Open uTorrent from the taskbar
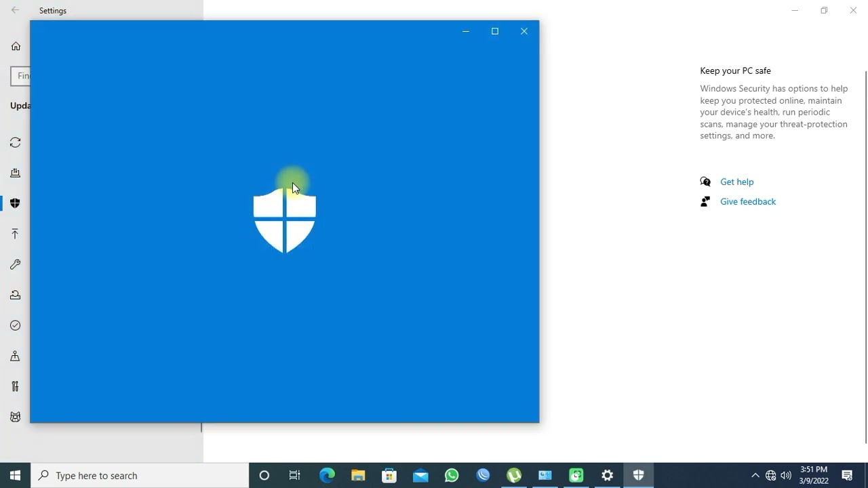 click(x=514, y=475)
